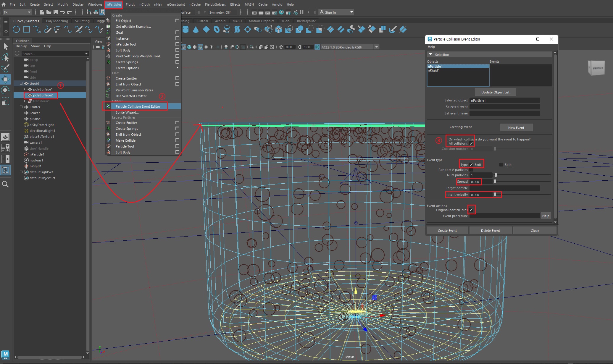The image size is (613, 364).
Task: Click the NURBS square shelf icon
Action: [x=27, y=29]
